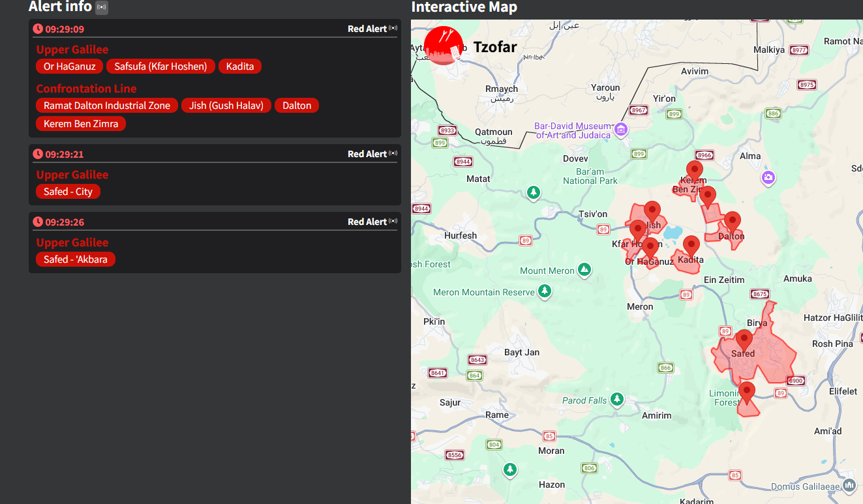This screenshot has height=504, width=863.
Task: Select the red map pin on Kfar Hoshen
Action: [x=638, y=231]
